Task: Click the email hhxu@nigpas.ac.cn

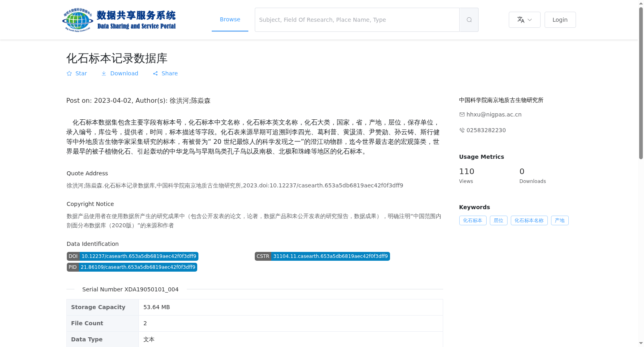Action: click(494, 114)
